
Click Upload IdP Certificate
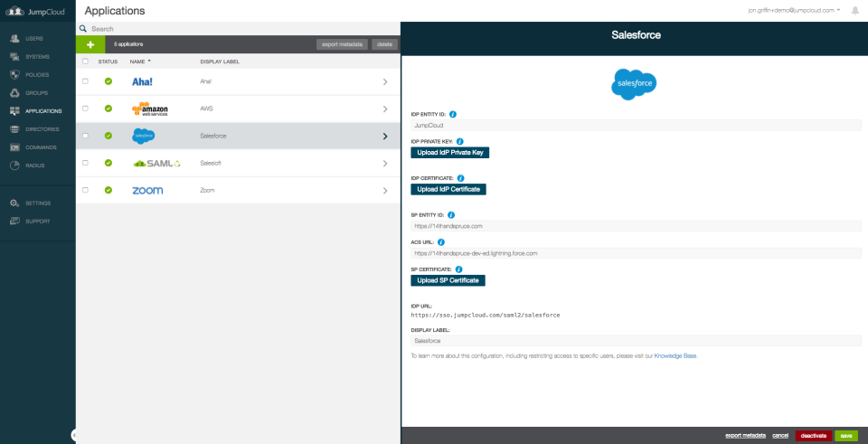click(448, 189)
